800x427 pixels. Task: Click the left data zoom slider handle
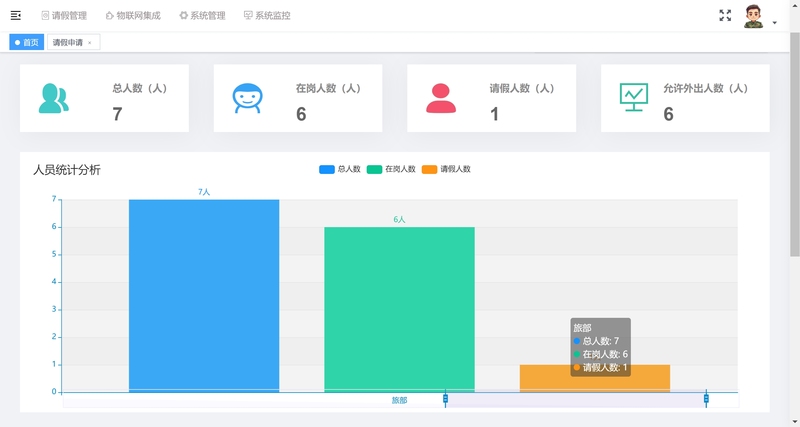click(x=445, y=398)
